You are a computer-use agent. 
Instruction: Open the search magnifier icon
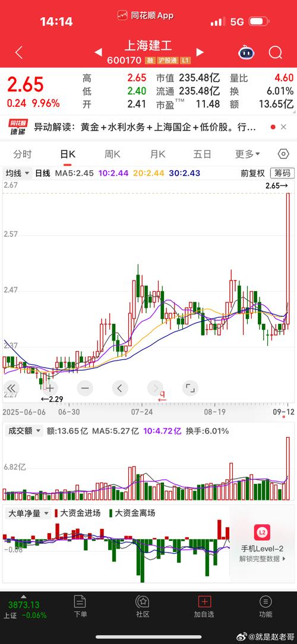pos(275,53)
